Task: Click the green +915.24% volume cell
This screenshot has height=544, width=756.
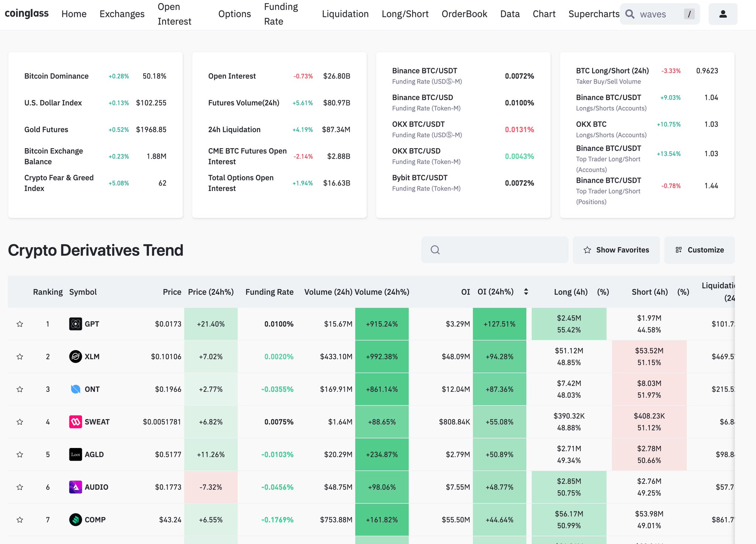Action: click(382, 324)
